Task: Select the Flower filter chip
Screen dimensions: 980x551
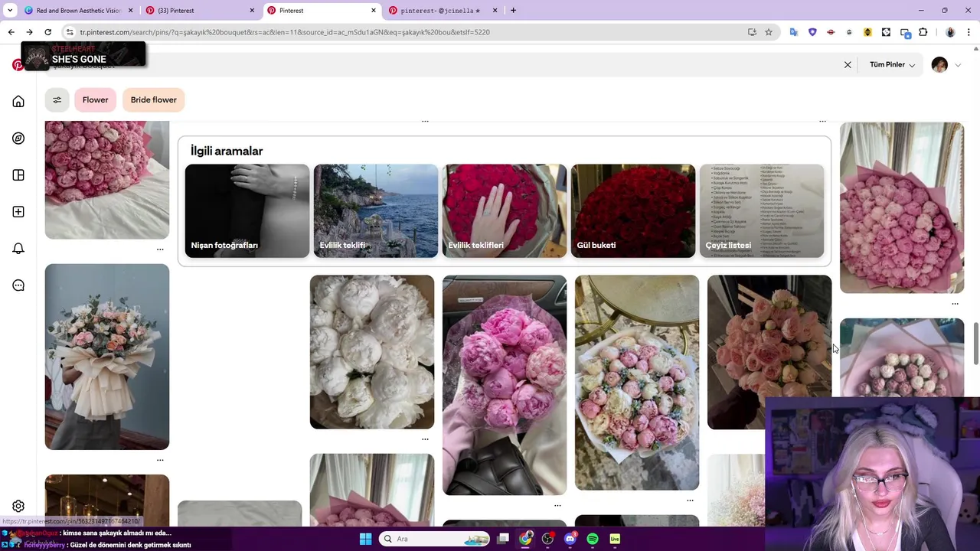Action: 96,99
